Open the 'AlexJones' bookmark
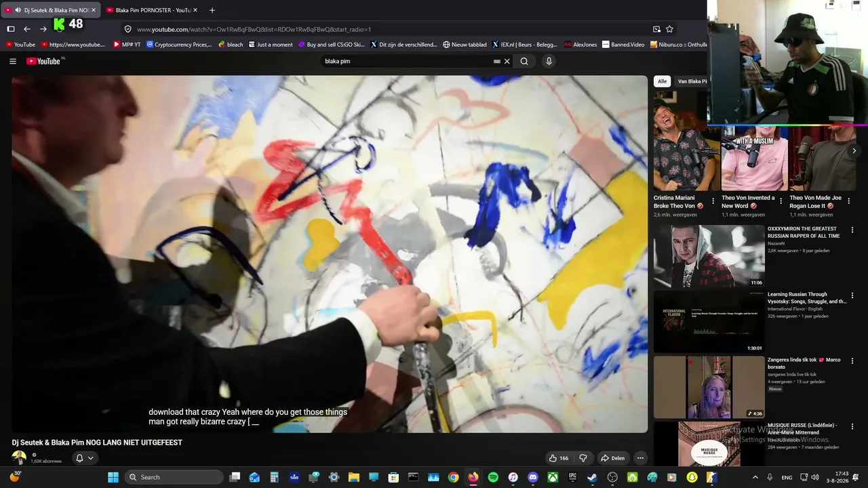 coord(580,45)
